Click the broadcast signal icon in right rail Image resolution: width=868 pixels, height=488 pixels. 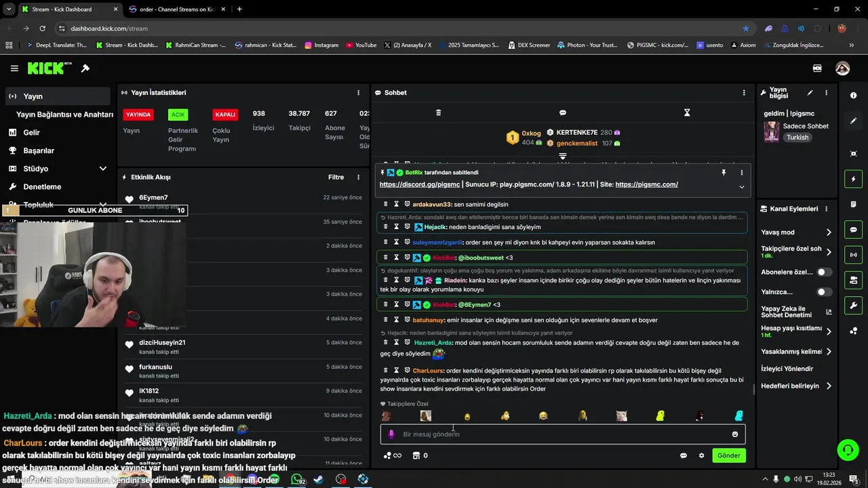click(853, 255)
